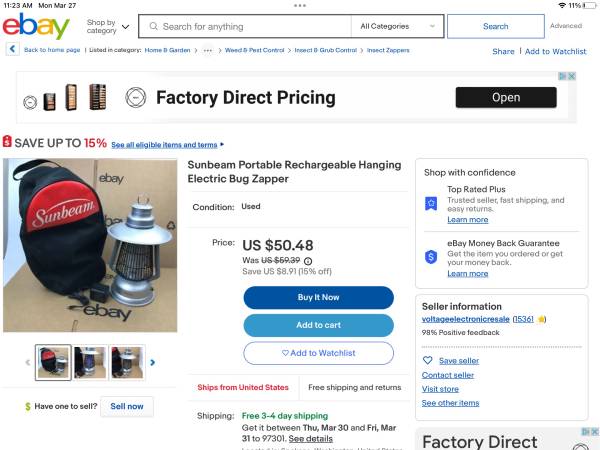Open the All Categories dropdown
The image size is (600, 450).
click(x=397, y=26)
